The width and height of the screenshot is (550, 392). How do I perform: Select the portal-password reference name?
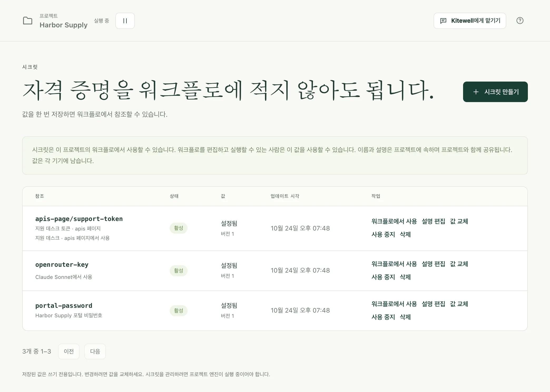click(x=64, y=306)
